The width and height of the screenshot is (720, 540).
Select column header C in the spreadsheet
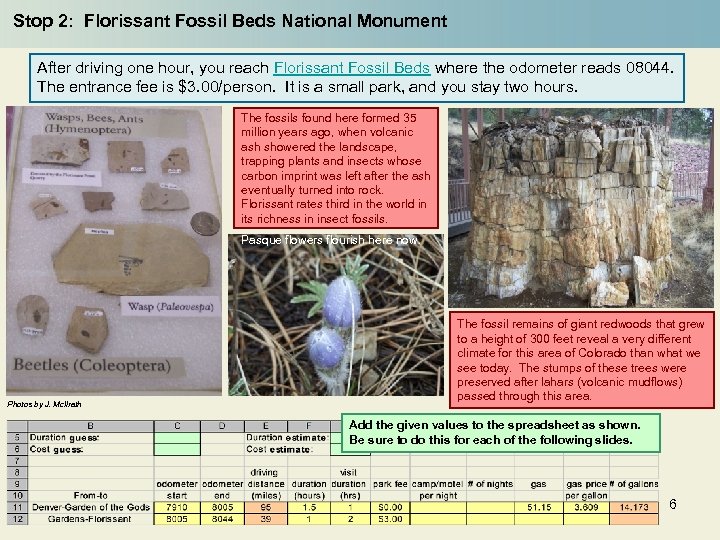(x=177, y=426)
